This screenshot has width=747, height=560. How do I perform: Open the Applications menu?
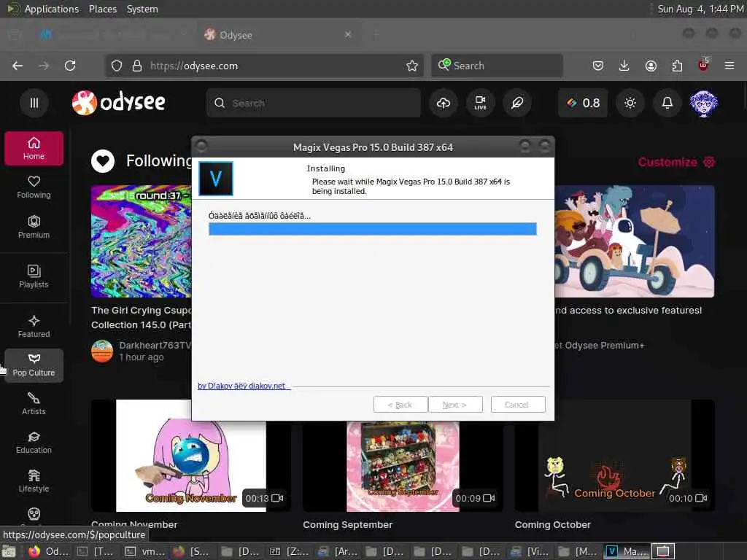point(52,9)
